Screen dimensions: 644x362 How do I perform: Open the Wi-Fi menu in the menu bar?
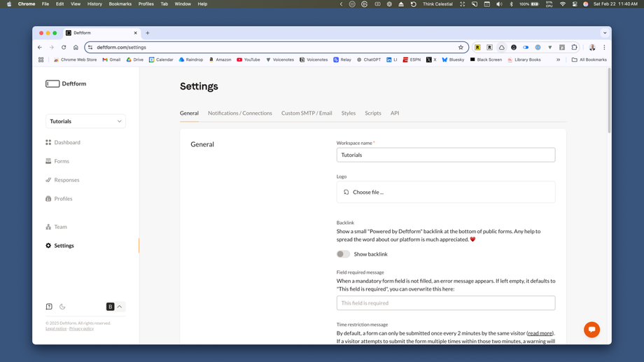[562, 4]
